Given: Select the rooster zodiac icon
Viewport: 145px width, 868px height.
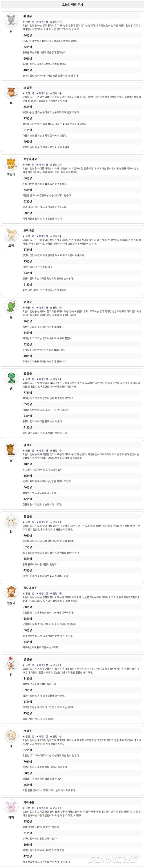Looking at the screenshot, I should point(11,664).
